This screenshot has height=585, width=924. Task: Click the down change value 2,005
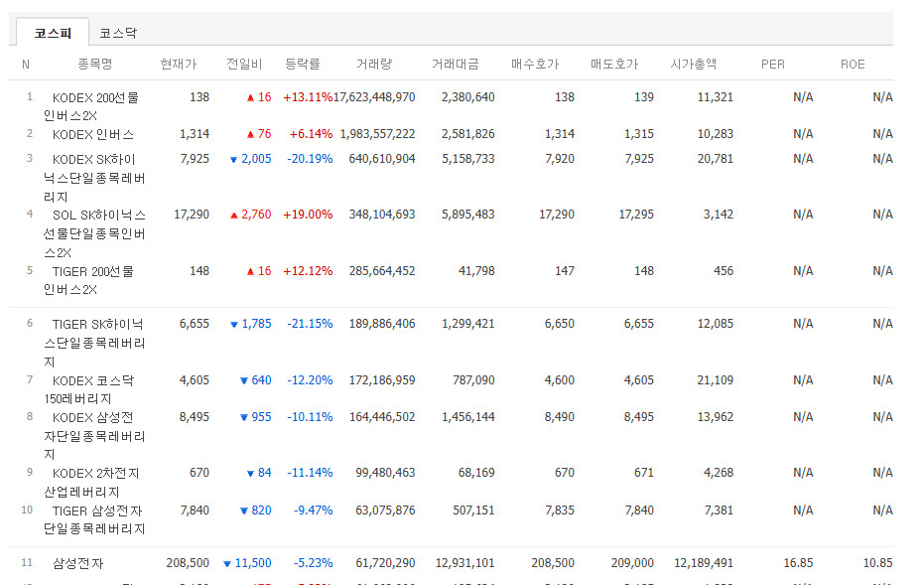pyautogui.click(x=256, y=159)
